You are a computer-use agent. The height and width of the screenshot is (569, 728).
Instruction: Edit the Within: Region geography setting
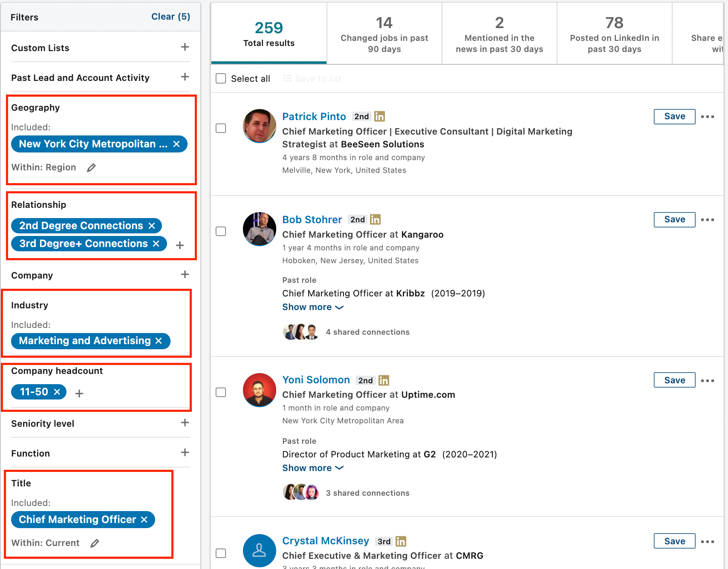[91, 168]
